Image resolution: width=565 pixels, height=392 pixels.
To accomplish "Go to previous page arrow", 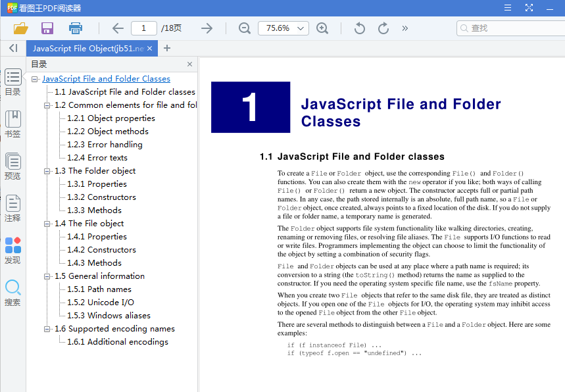I will [x=118, y=28].
